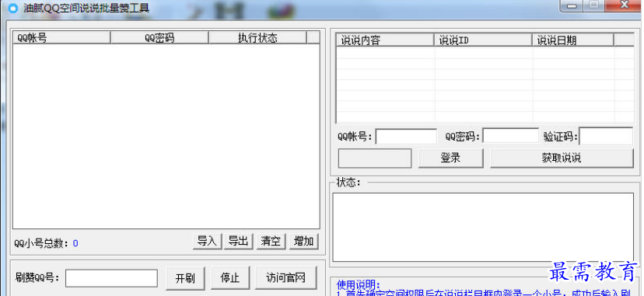Focus the QQ帐号 input in login area

pos(406,137)
